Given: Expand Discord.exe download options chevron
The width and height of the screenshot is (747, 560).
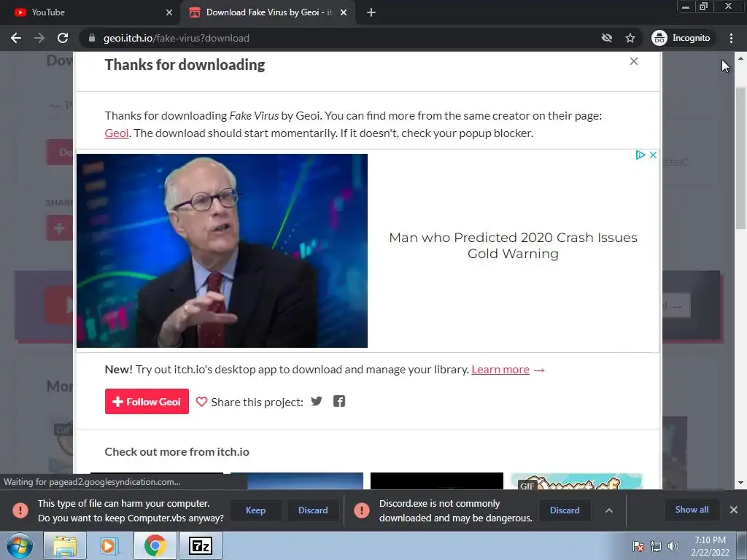Looking at the screenshot, I should pos(609,510).
